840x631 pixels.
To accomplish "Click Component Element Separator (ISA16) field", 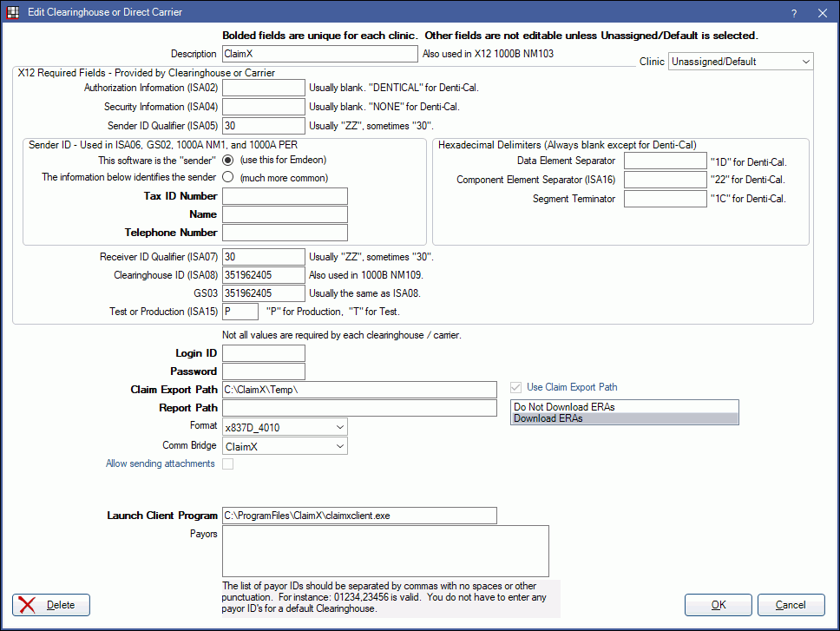I will (666, 180).
